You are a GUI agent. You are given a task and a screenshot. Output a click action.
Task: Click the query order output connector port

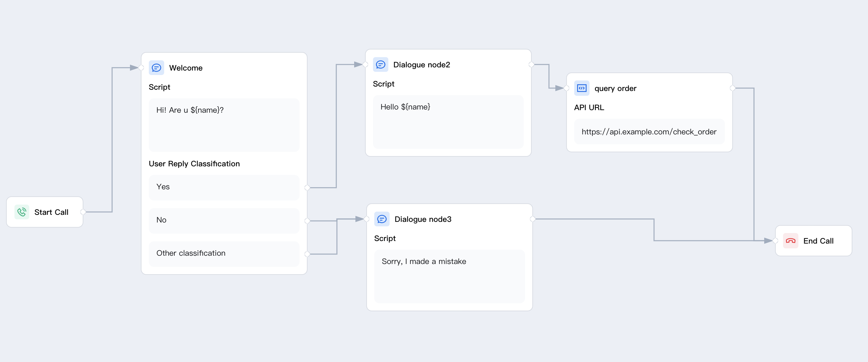tap(733, 88)
